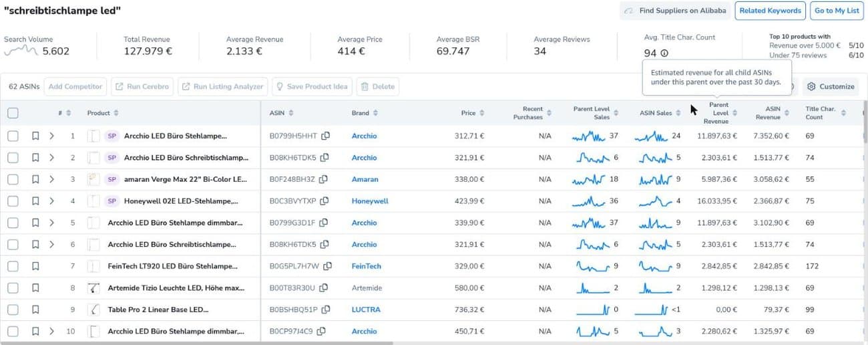This screenshot has width=868, height=345.
Task: Expand child ASINs of Honeywell row 4
Action: coord(51,201)
